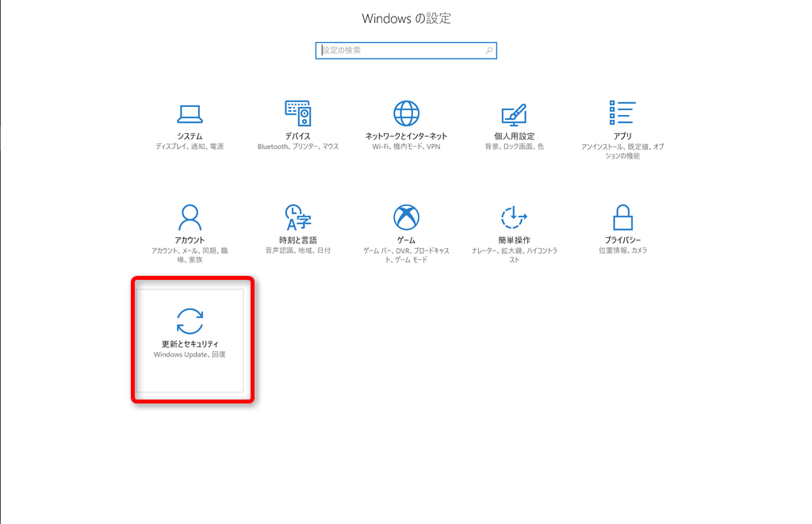This screenshot has height=524, width=812.
Task: Click the Wi-Fi、機内モード、VPN description
Action: (x=406, y=147)
